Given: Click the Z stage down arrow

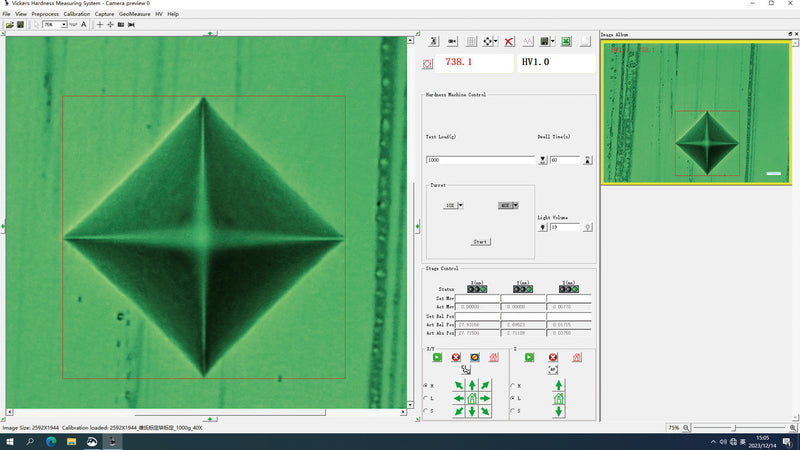Looking at the screenshot, I should pyautogui.click(x=558, y=411).
